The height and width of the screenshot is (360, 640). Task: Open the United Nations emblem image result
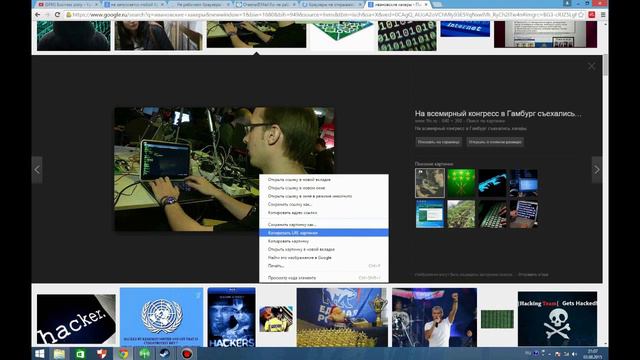(x=161, y=317)
